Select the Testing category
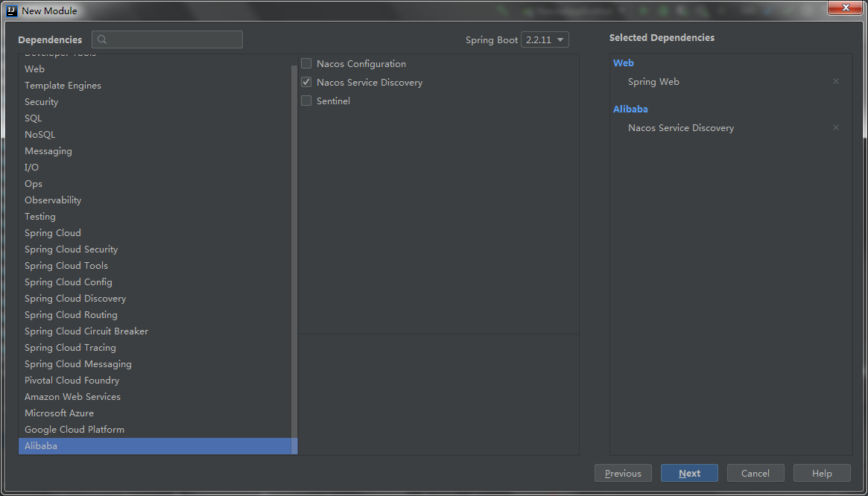The width and height of the screenshot is (868, 496). click(x=155, y=217)
